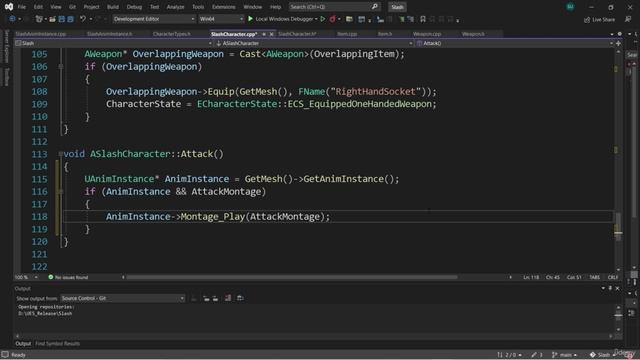The image size is (640, 360).
Task: Switch to the SlashCharacter.h tab
Action: tap(297, 34)
